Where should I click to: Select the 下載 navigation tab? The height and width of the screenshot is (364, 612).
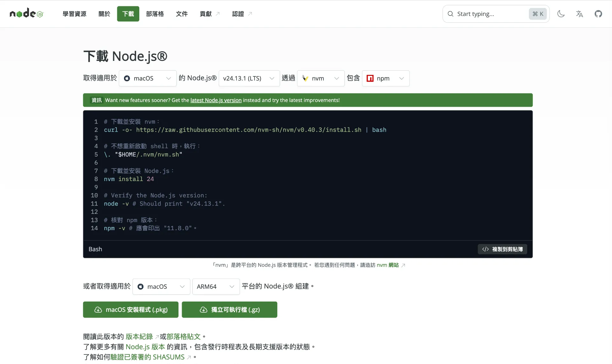[x=128, y=14]
